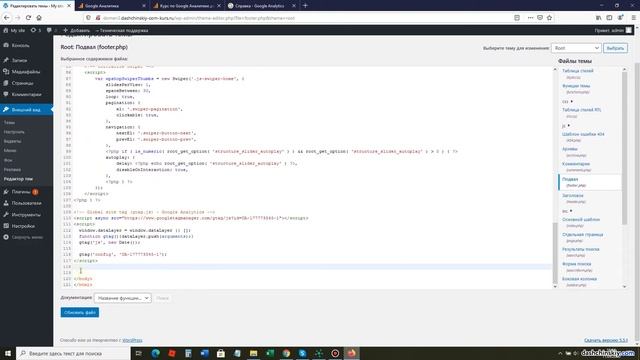640x360 pixels.
Task: Open the Firefox library icon
Action: [x=598, y=18]
